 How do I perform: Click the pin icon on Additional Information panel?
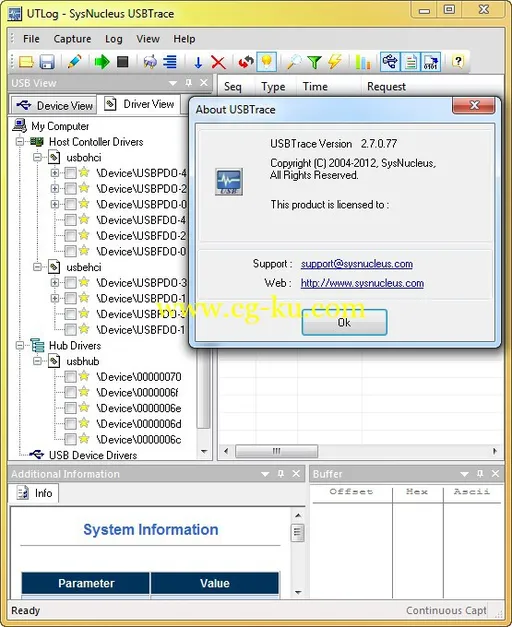(281, 474)
